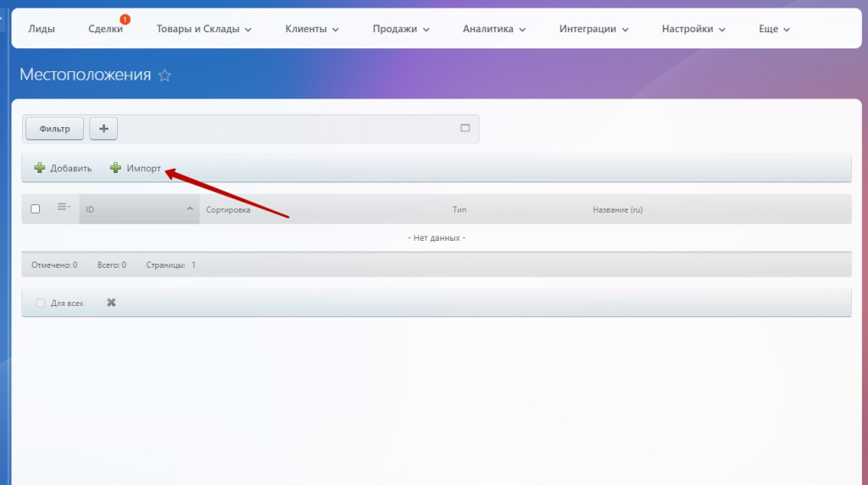Expand the Клиенты dropdown menu

tap(312, 29)
